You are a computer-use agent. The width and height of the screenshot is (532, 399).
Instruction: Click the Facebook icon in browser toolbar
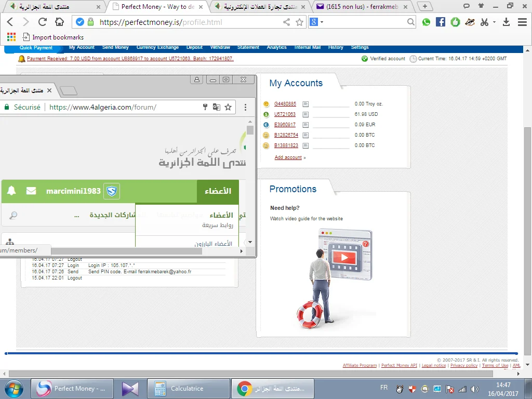pos(441,22)
